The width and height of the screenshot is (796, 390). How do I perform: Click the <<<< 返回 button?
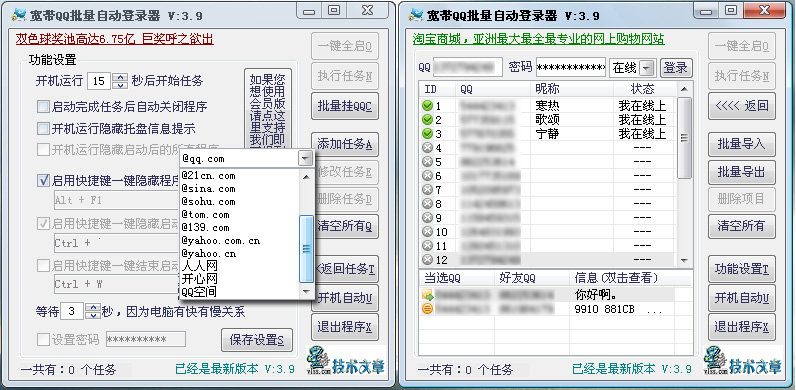742,106
